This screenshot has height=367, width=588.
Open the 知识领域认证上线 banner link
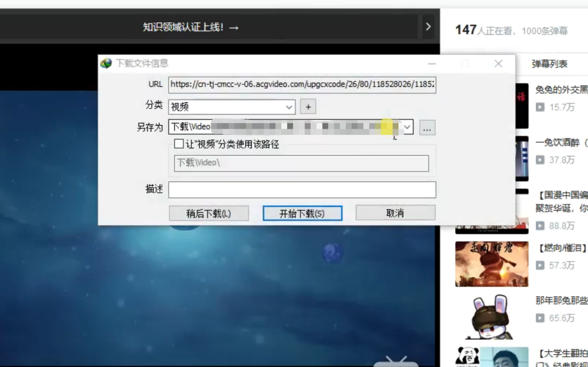click(191, 27)
